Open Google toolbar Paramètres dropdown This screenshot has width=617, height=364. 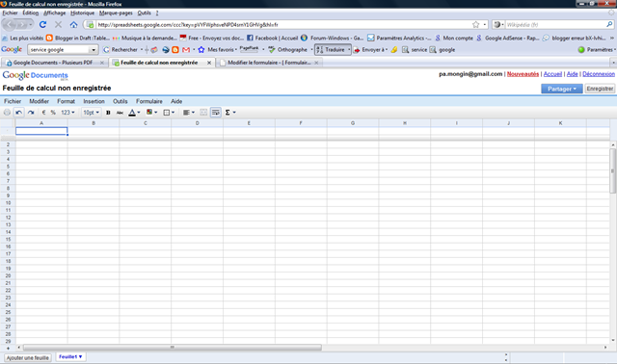coord(597,50)
